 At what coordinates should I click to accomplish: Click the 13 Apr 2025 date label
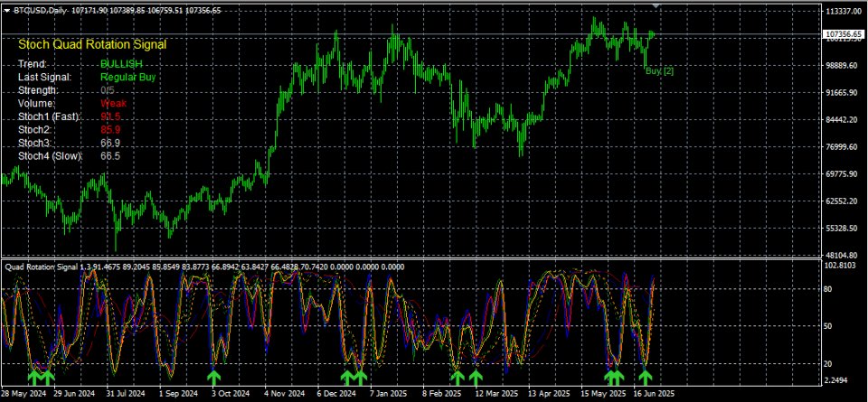(549, 394)
